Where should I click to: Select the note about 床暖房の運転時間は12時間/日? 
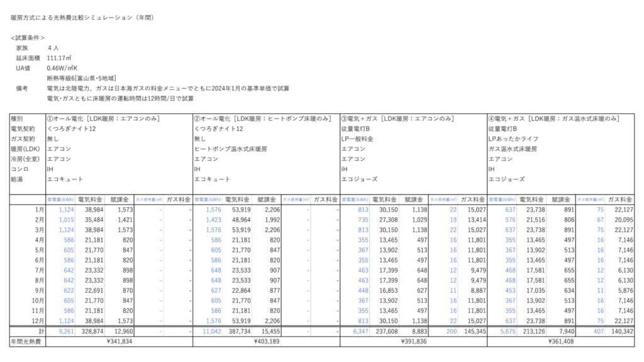pos(120,99)
